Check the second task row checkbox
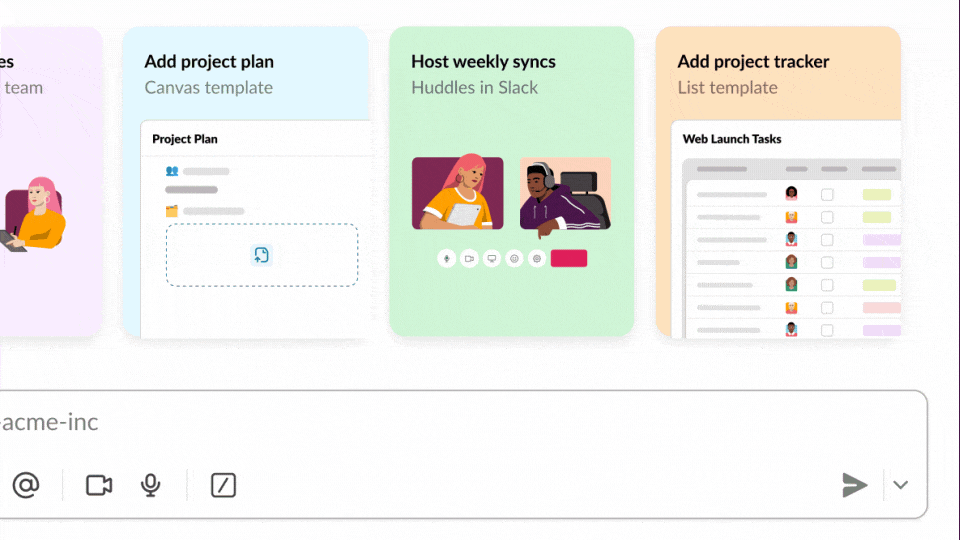Viewport: 960px width, 540px height. (x=827, y=217)
